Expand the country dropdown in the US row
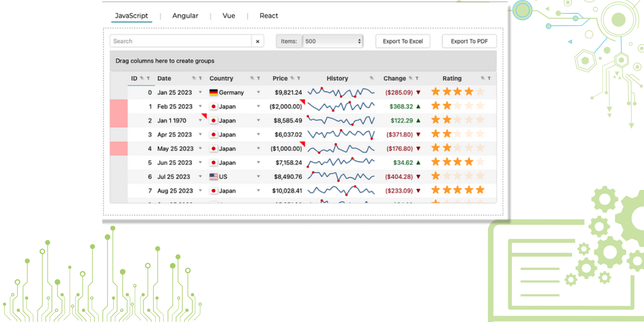 pos(258,177)
